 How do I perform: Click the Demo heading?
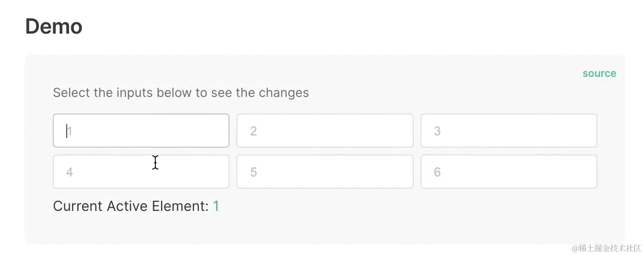(54, 26)
